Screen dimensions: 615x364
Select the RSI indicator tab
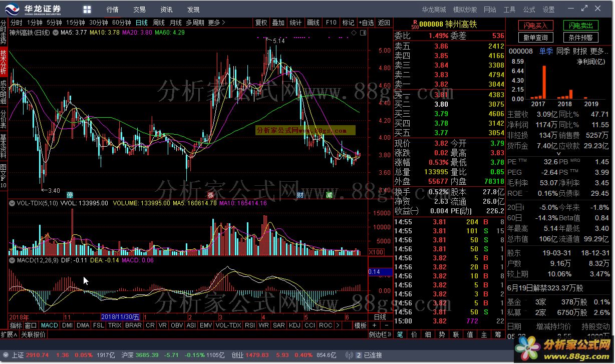pos(250,325)
